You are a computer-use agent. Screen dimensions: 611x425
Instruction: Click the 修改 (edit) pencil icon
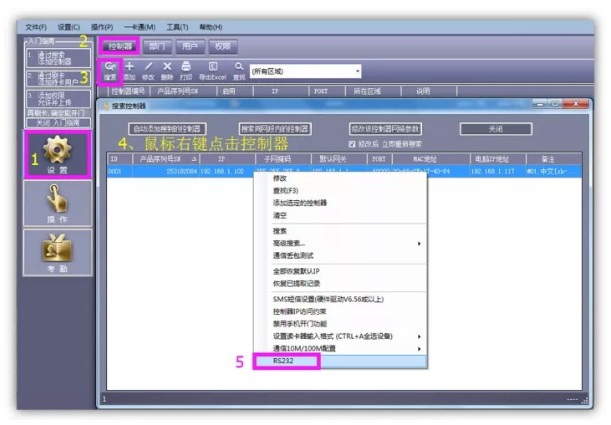pos(148,69)
